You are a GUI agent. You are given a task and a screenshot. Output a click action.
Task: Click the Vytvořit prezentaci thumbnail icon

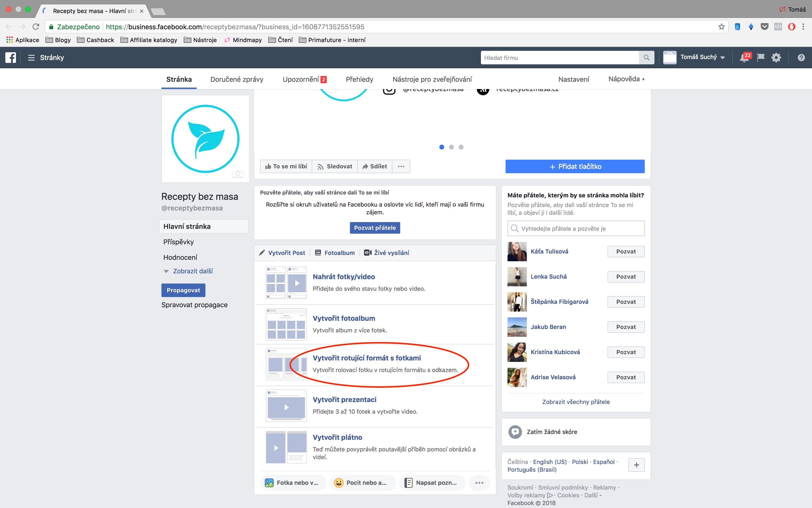(286, 405)
